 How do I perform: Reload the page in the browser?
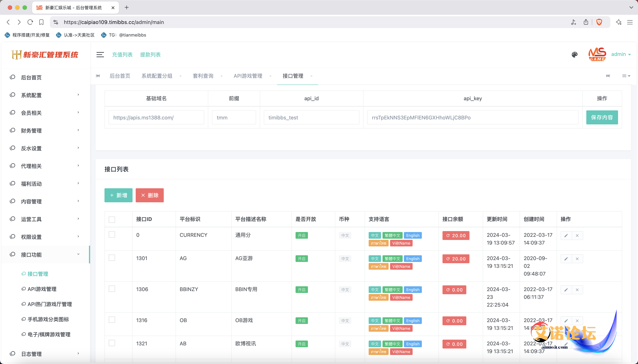tap(30, 22)
